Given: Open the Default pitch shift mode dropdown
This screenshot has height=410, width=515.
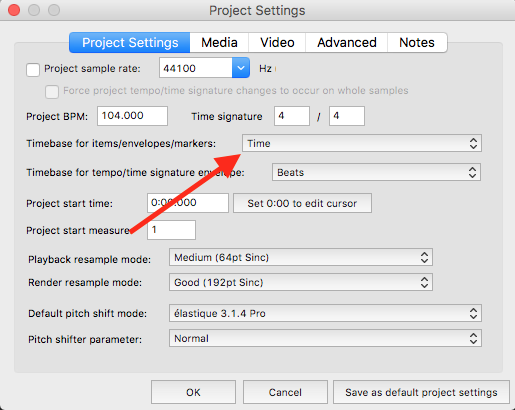Looking at the screenshot, I should 325,313.
